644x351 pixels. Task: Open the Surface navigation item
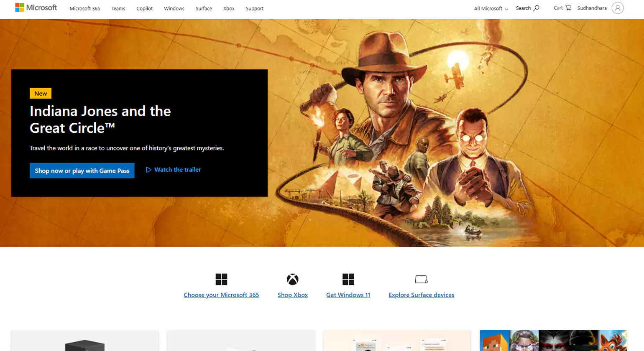coord(204,8)
